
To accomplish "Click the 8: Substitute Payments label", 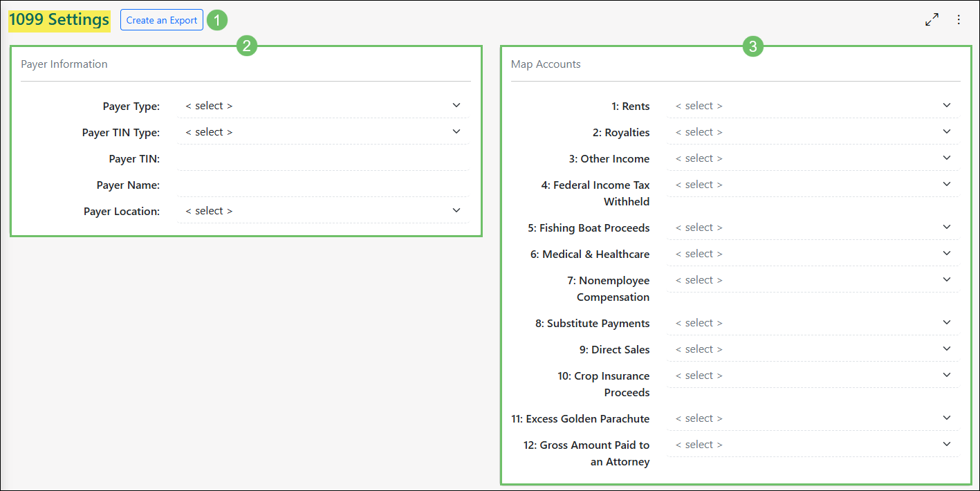I will pos(593,324).
